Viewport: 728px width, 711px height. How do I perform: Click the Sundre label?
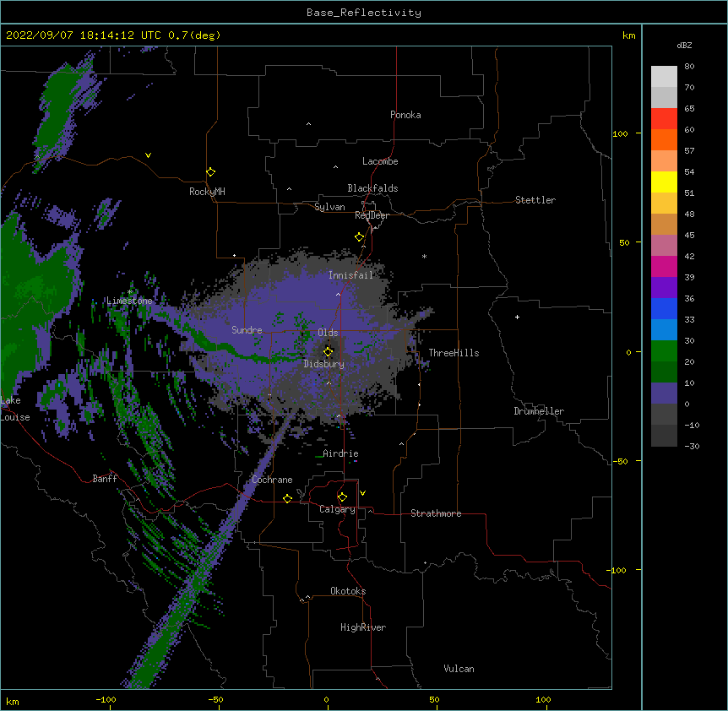coord(247,330)
